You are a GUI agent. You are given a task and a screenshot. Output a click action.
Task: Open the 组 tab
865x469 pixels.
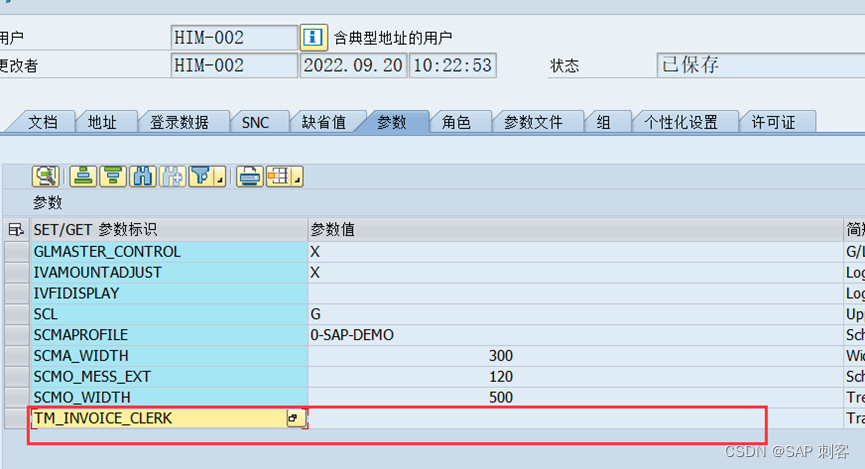(x=604, y=122)
